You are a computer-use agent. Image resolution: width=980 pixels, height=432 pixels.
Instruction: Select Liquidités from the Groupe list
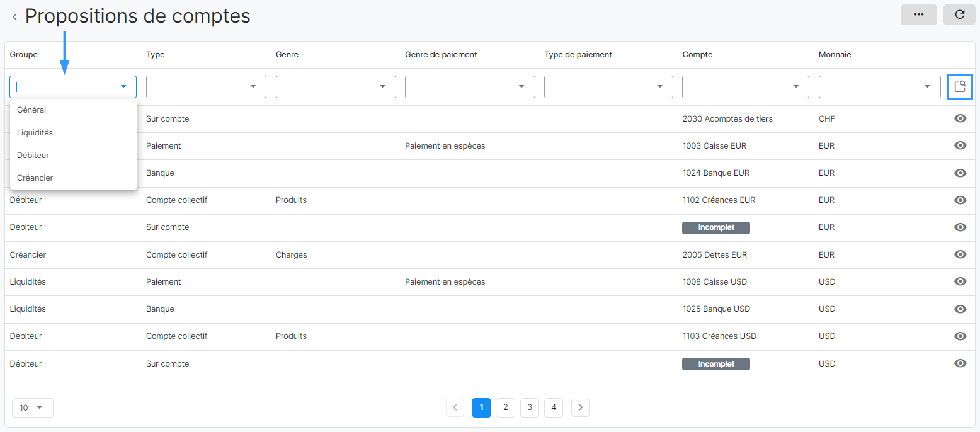74,132
